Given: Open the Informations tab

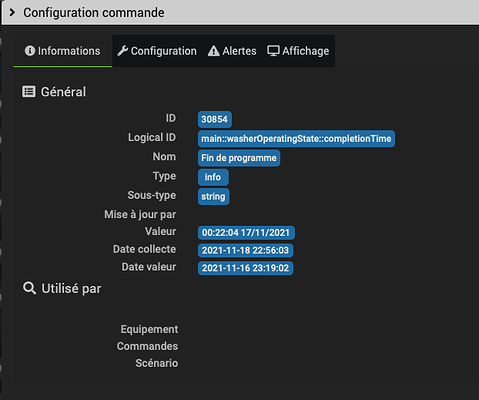Looking at the screenshot, I should click(x=63, y=51).
